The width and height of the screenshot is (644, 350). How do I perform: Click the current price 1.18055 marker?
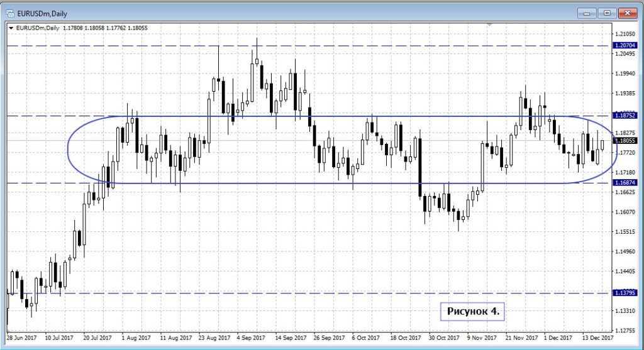click(625, 141)
